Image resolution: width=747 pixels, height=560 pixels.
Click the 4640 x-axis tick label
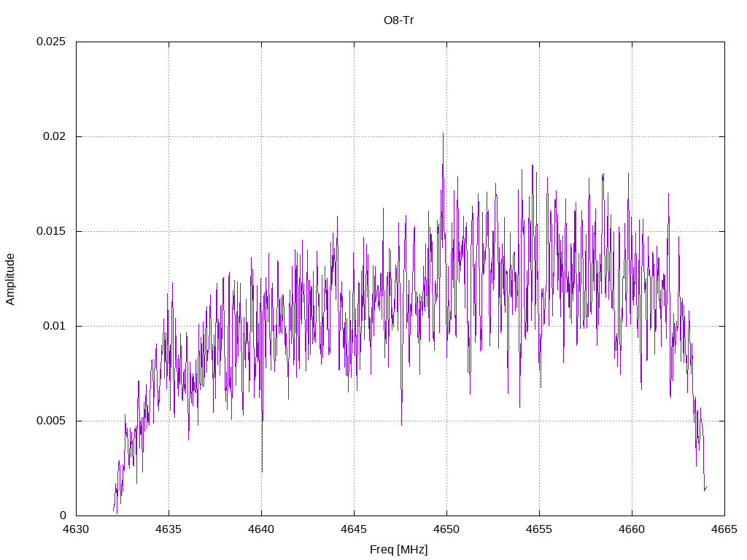tap(262, 529)
